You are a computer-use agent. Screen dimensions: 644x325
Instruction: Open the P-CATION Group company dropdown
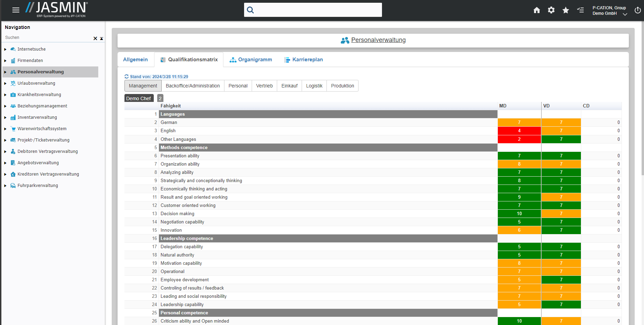625,14
